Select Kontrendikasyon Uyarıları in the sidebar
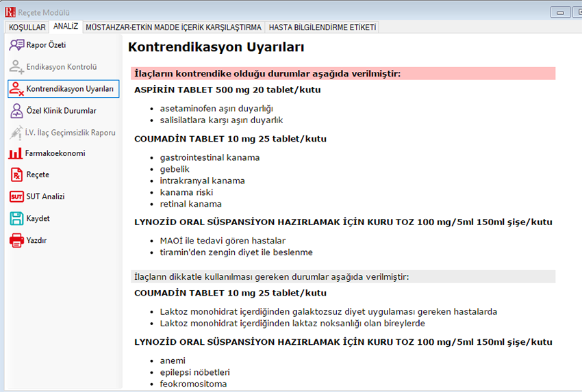Image resolution: width=582 pixels, height=392 pixels. click(x=63, y=89)
